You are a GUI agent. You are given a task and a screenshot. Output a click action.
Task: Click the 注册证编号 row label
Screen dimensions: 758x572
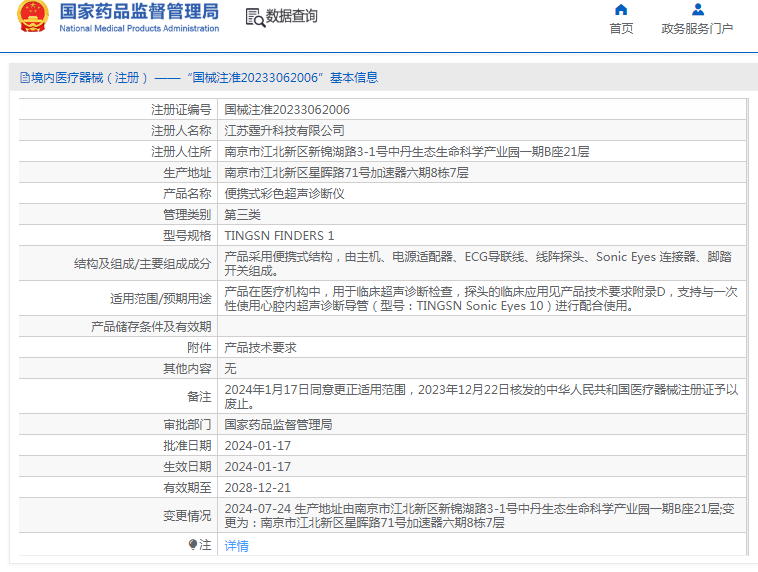[x=181, y=110]
